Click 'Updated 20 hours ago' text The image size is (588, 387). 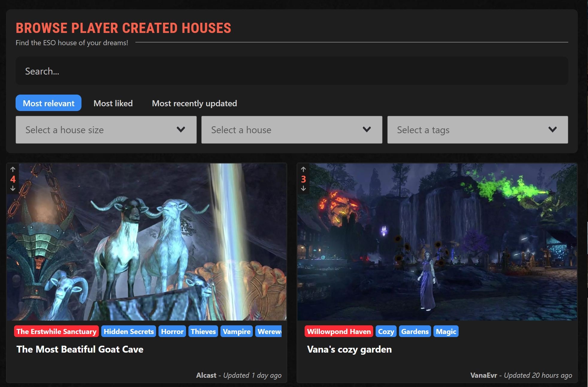coord(538,375)
